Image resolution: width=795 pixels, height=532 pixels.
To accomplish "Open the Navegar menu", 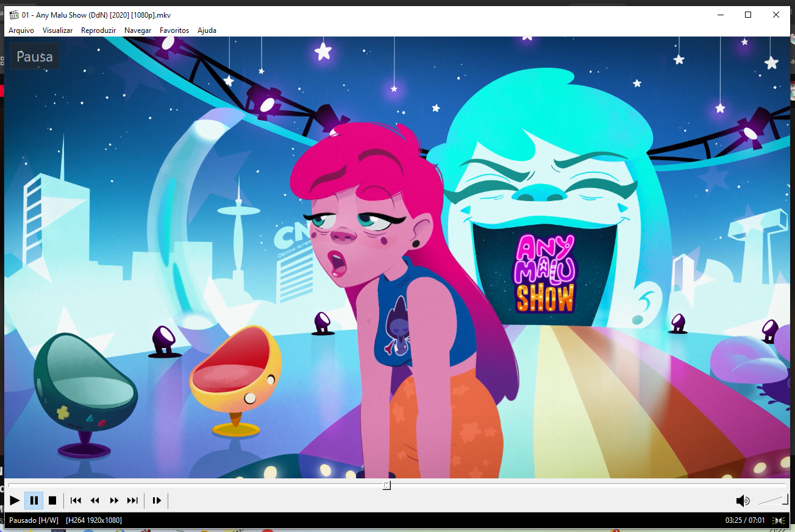I will tap(138, 30).
